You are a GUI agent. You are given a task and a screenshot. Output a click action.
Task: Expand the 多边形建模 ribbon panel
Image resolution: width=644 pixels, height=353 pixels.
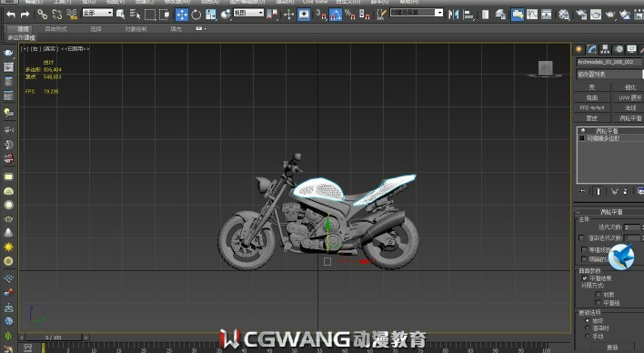(21, 37)
